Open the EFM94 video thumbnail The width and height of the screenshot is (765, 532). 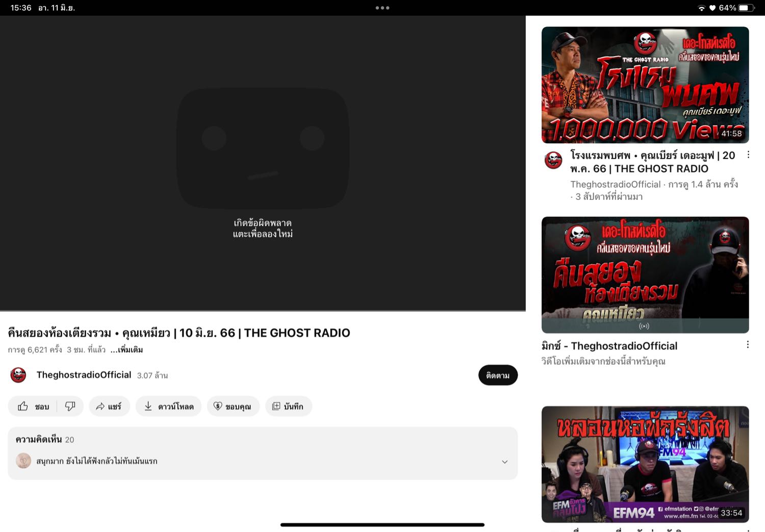click(645, 464)
